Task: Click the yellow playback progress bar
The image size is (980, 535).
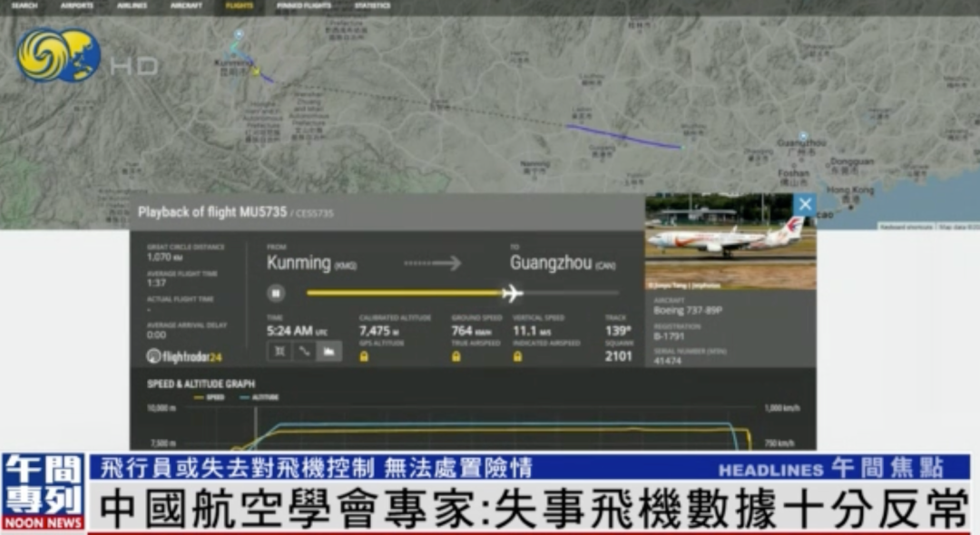Action: click(x=405, y=293)
